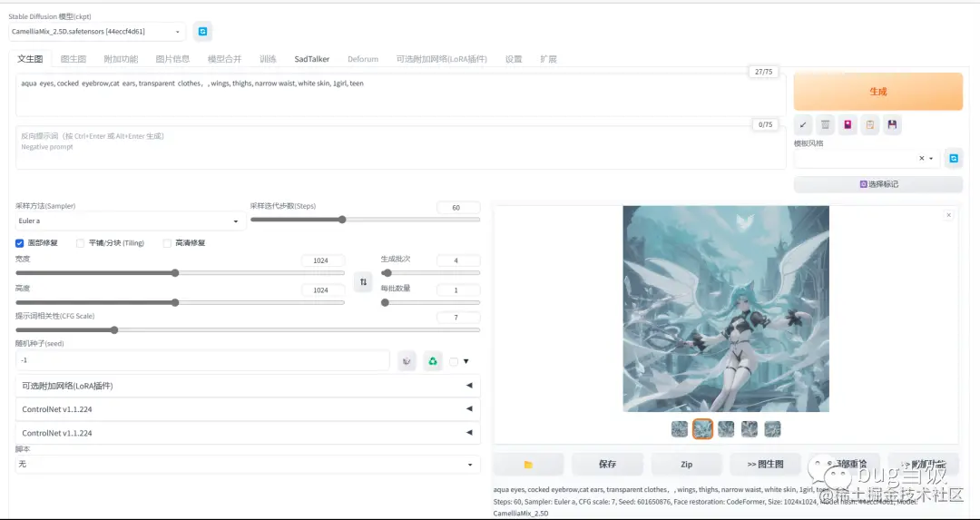The image size is (980, 520).
Task: Refresh the Stable Diffusion checkpoint list
Action: (202, 31)
